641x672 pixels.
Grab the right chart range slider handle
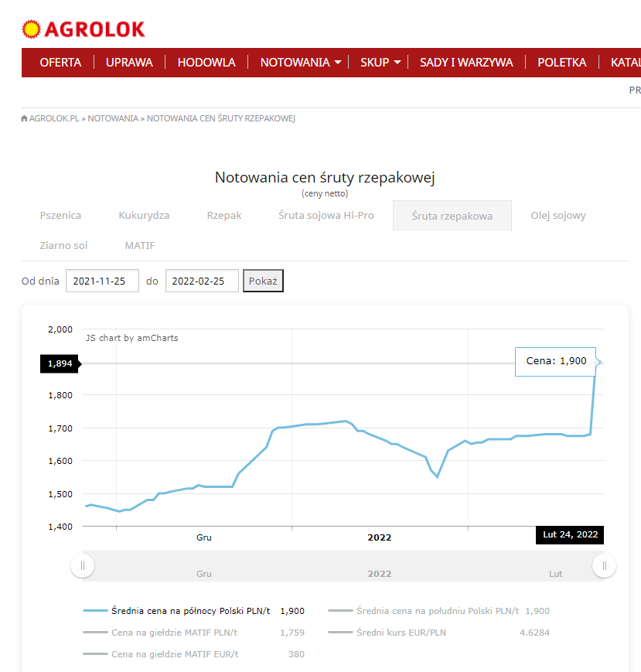[604, 566]
